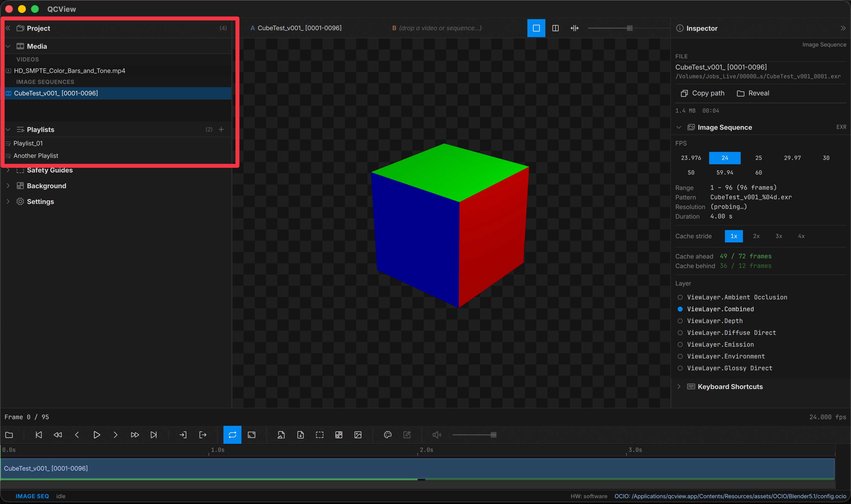851x504 pixels.
Task: Click Copy path button
Action: (702, 93)
